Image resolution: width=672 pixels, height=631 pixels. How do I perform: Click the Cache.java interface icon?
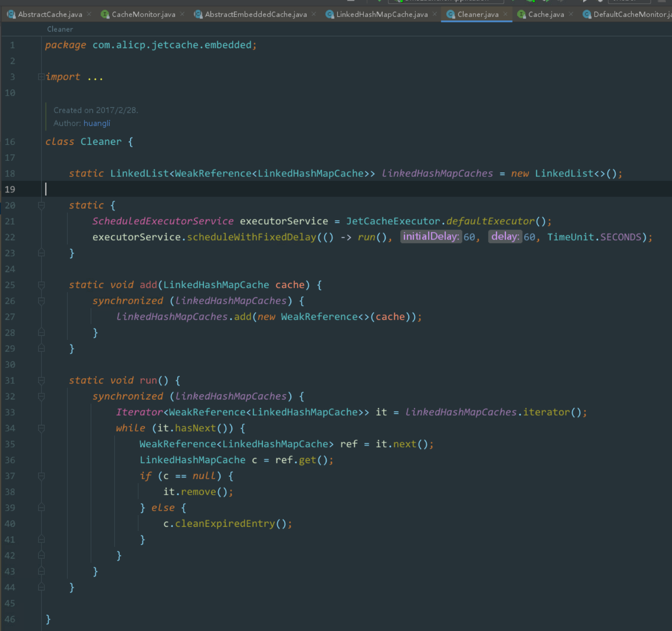pos(521,15)
